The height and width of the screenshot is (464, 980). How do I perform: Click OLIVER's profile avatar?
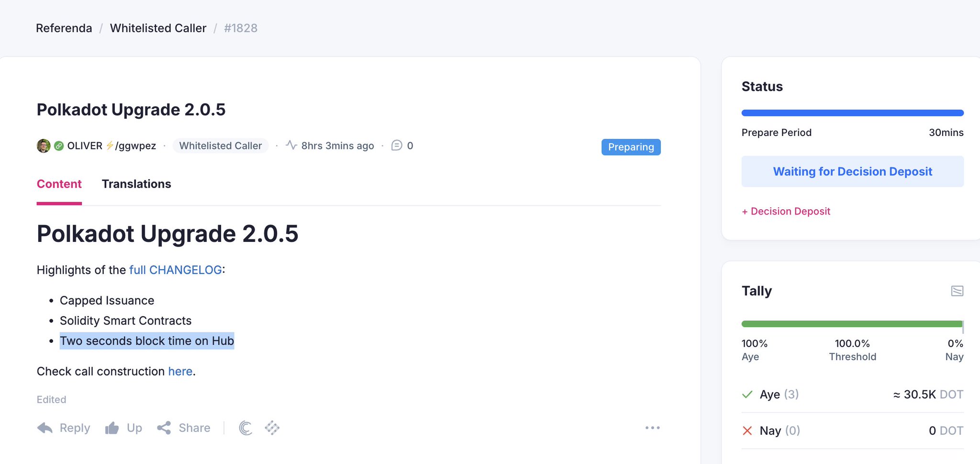click(44, 146)
